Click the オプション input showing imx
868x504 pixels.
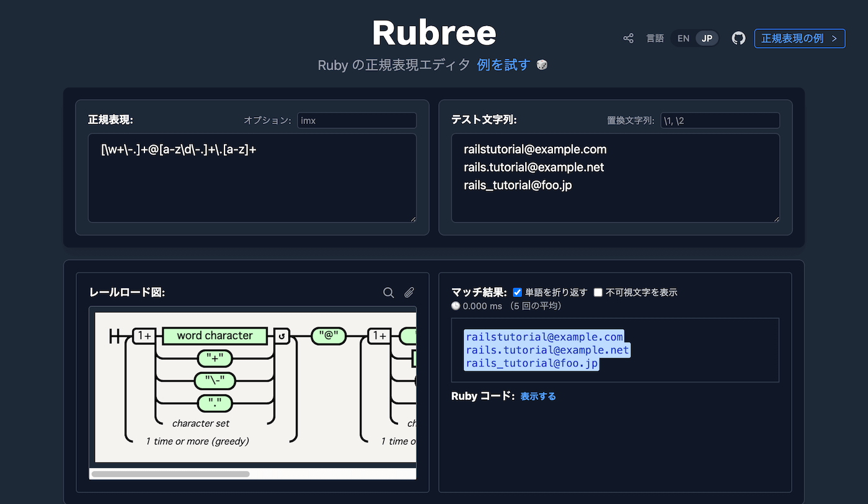coord(356,120)
